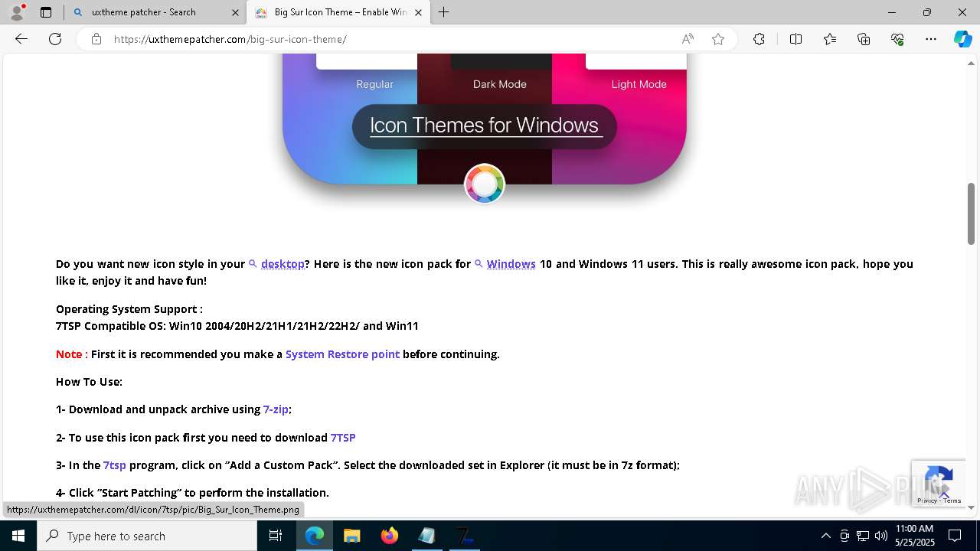This screenshot has width=980, height=551.
Task: Click the colorful circle logo below the banner
Action: [485, 184]
